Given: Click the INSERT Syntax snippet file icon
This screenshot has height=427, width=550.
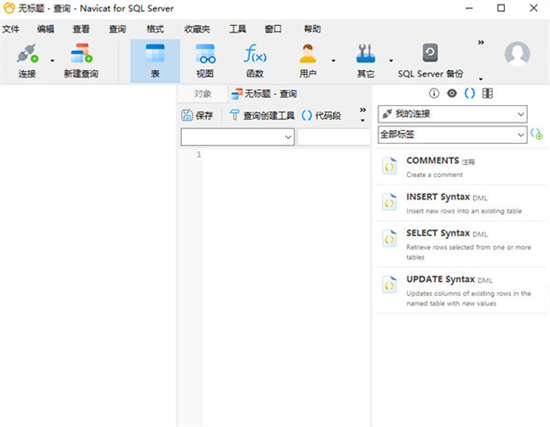Looking at the screenshot, I should pyautogui.click(x=389, y=202).
